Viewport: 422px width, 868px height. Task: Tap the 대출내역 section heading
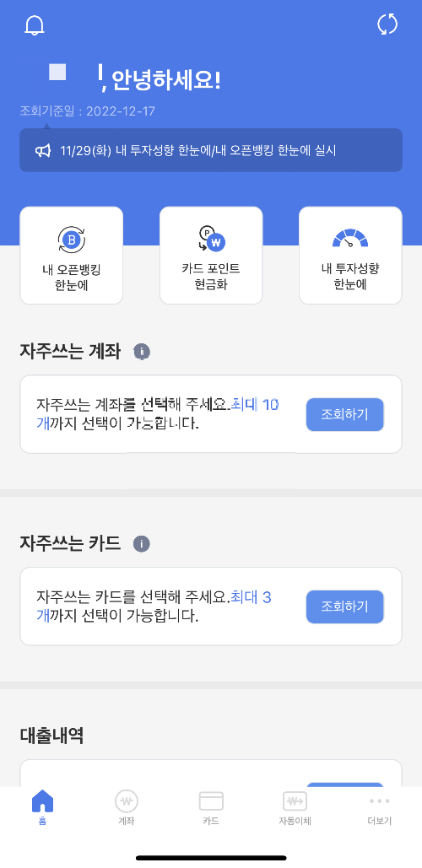pos(51,736)
